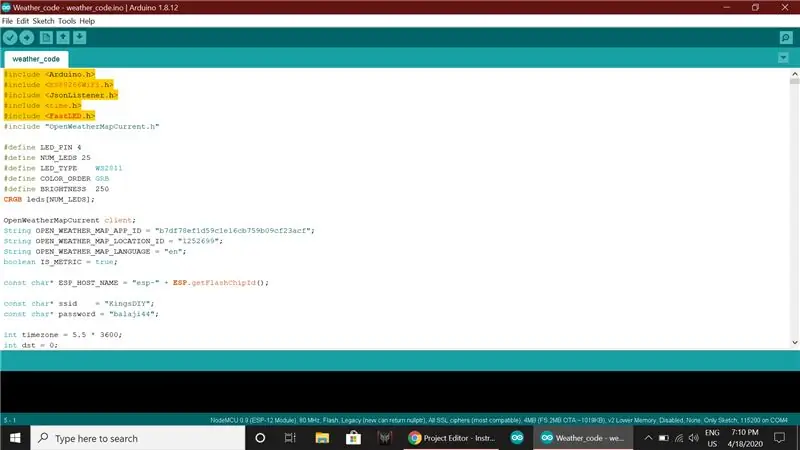Click the #include <FastLED.h> line
The height and width of the screenshot is (450, 800).
pyautogui.click(x=49, y=116)
